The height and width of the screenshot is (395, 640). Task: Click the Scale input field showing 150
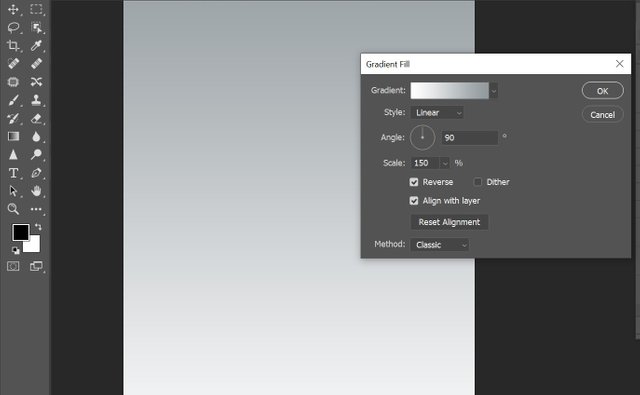point(425,163)
